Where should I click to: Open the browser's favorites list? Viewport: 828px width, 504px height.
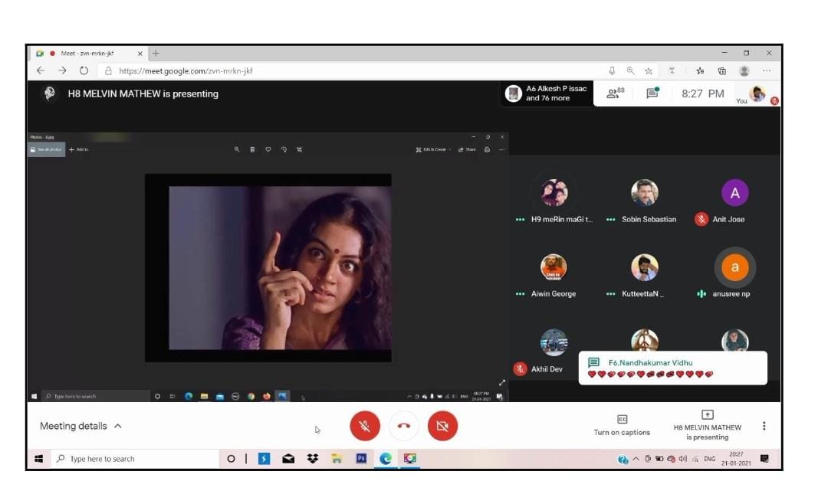700,70
